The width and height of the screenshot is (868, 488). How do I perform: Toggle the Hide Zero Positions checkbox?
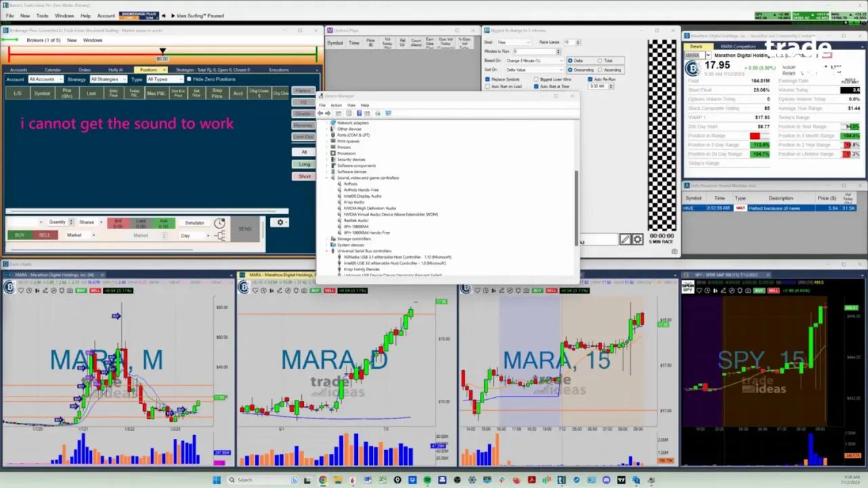189,79
